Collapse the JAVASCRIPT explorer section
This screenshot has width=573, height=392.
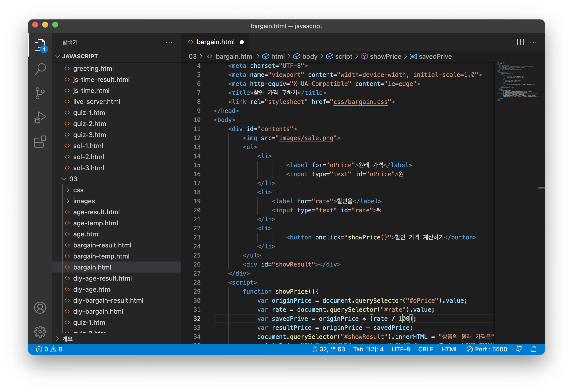pyautogui.click(x=80, y=56)
